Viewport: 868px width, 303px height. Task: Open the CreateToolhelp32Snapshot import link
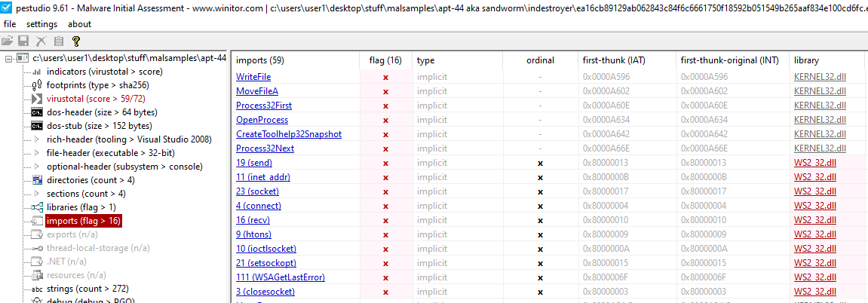pyautogui.click(x=288, y=134)
